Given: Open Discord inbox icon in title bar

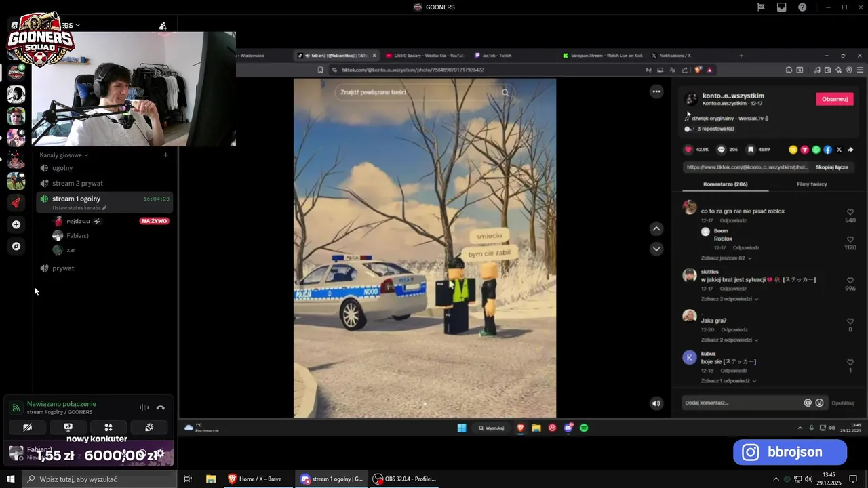Looking at the screenshot, I should coord(782,7).
